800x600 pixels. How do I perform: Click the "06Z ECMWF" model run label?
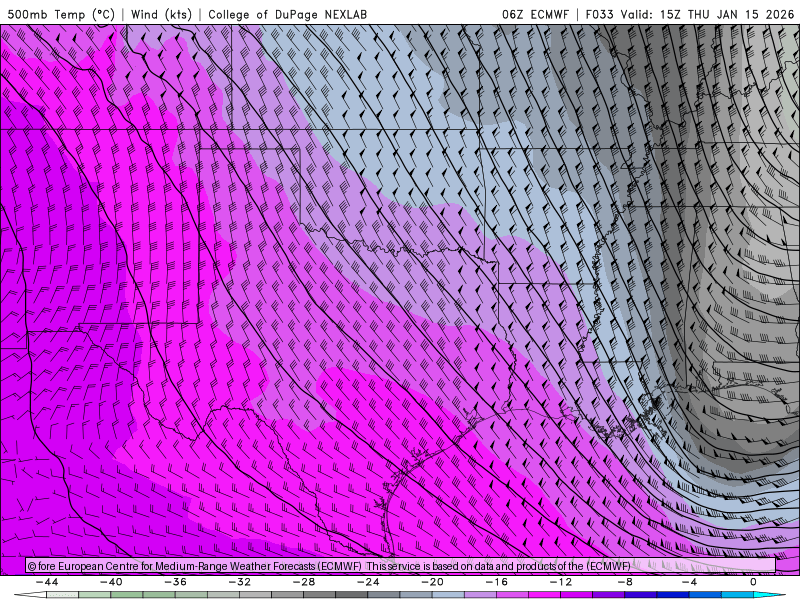pyautogui.click(x=535, y=14)
